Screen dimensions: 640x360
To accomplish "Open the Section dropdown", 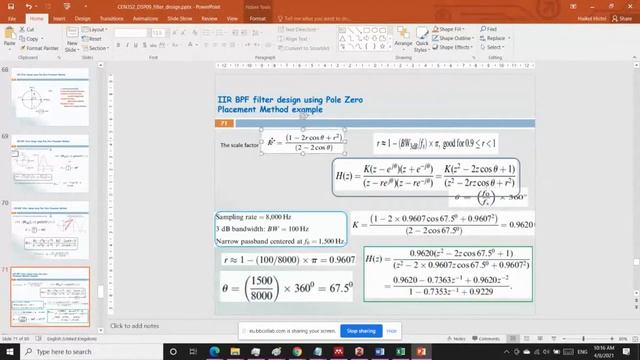I will (96, 48).
